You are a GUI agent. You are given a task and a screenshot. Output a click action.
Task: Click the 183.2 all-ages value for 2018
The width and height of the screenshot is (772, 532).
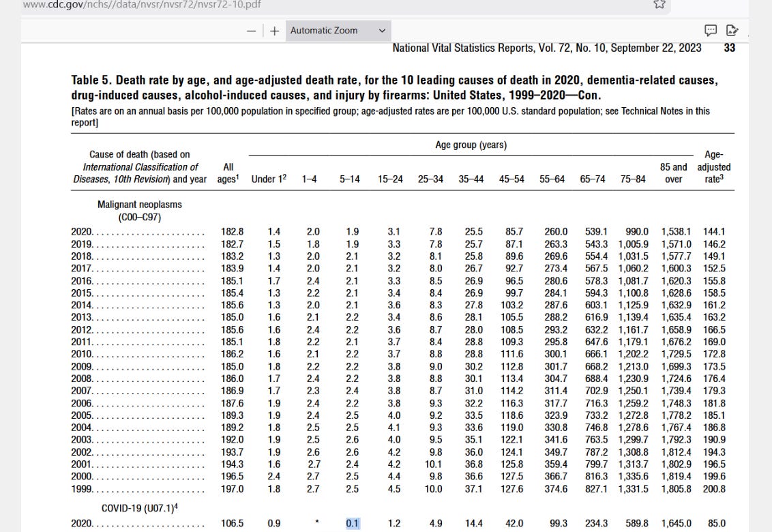click(232, 256)
